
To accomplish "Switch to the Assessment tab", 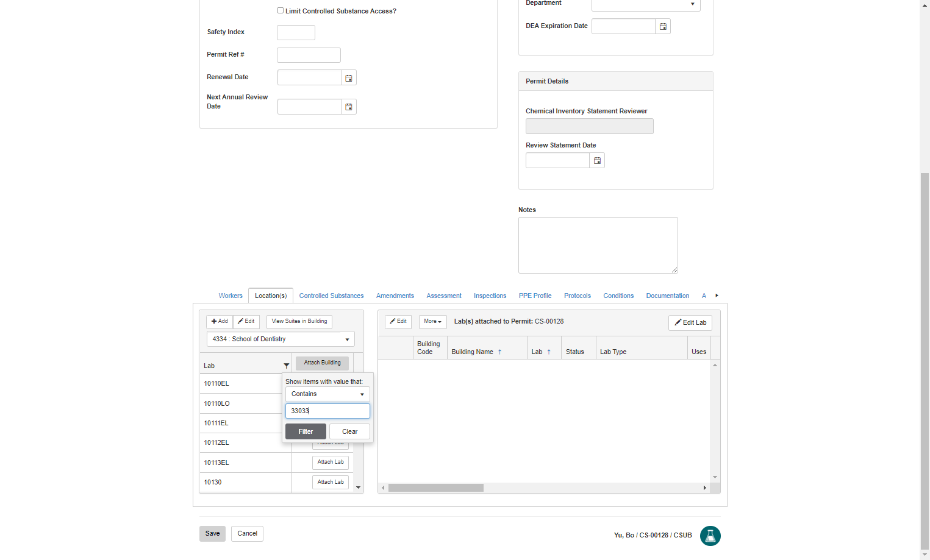I will point(444,296).
